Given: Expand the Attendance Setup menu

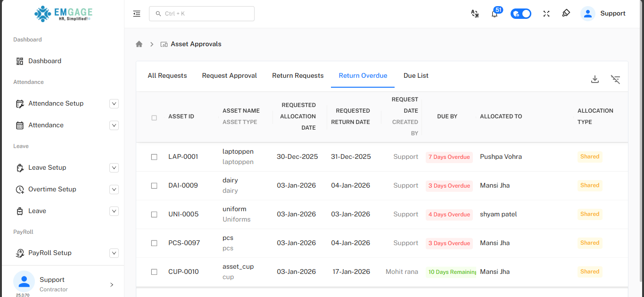Looking at the screenshot, I should 114,104.
